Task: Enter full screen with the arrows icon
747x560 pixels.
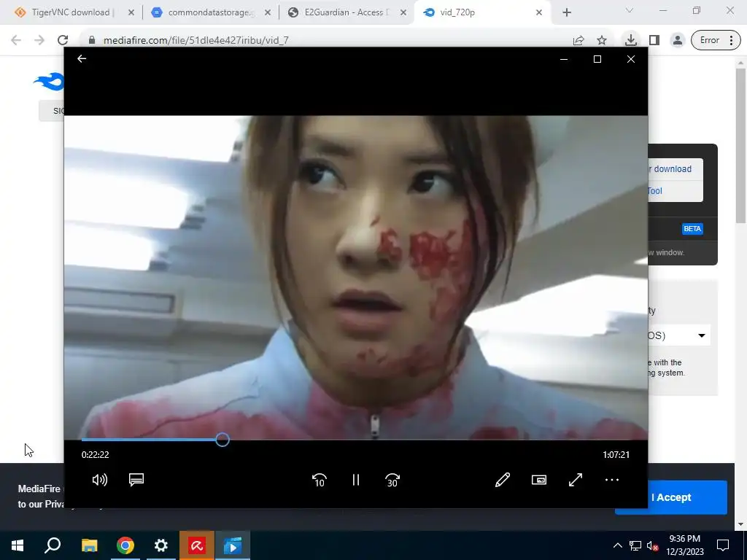Action: point(576,480)
